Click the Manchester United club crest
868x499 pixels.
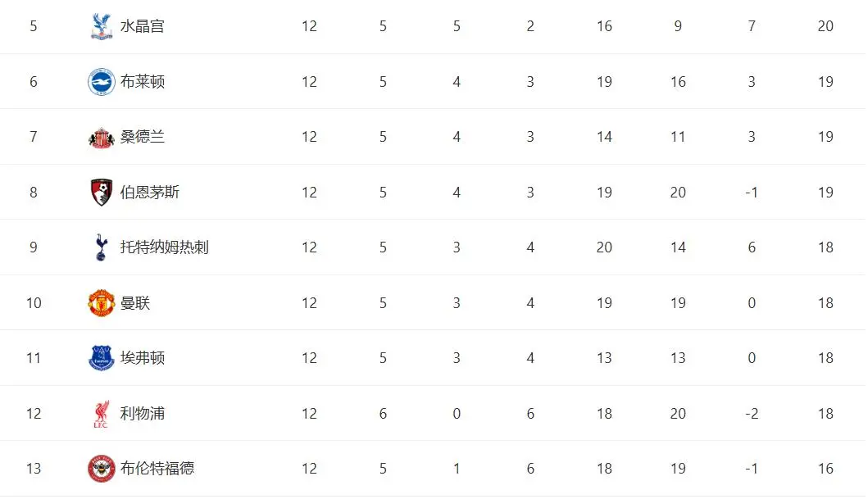(x=102, y=303)
